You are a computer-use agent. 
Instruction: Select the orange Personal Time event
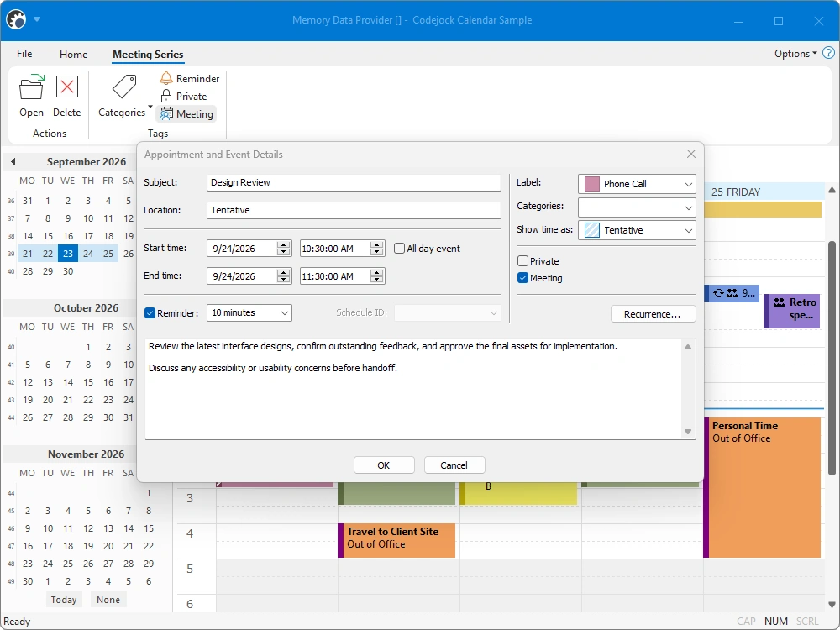point(763,487)
